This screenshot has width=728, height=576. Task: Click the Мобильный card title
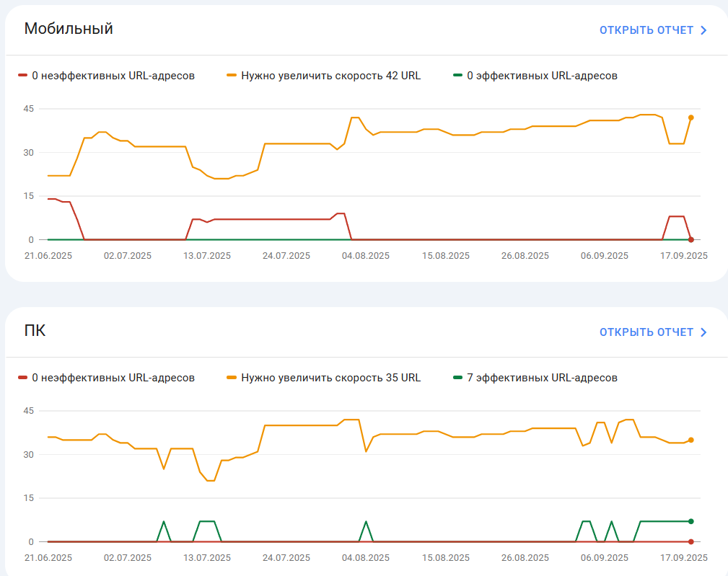pyautogui.click(x=69, y=29)
